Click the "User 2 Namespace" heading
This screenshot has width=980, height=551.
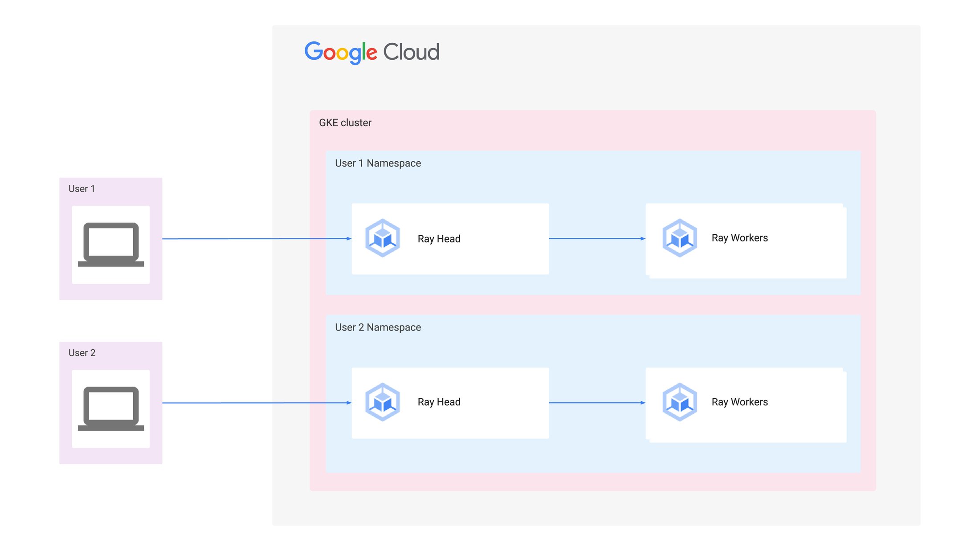point(378,327)
